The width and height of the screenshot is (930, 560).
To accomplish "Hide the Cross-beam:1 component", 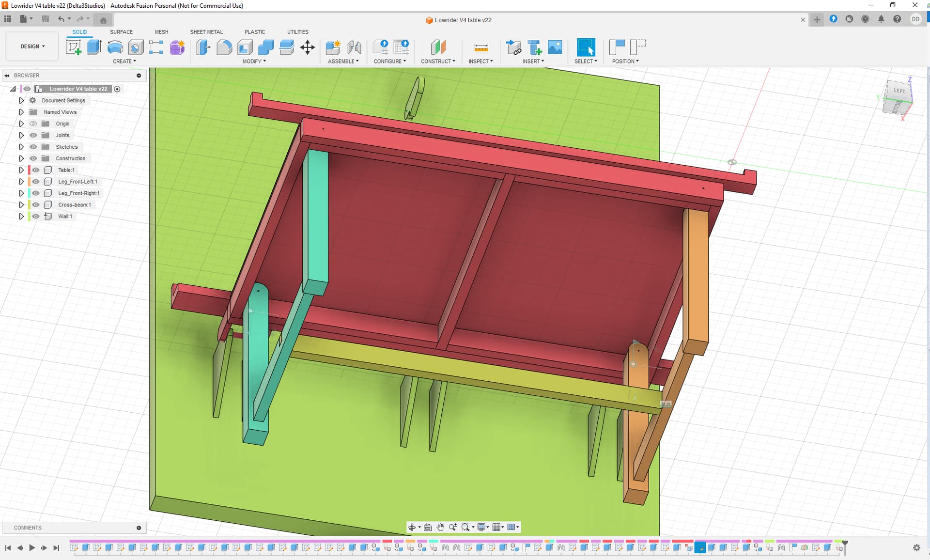I will click(36, 205).
